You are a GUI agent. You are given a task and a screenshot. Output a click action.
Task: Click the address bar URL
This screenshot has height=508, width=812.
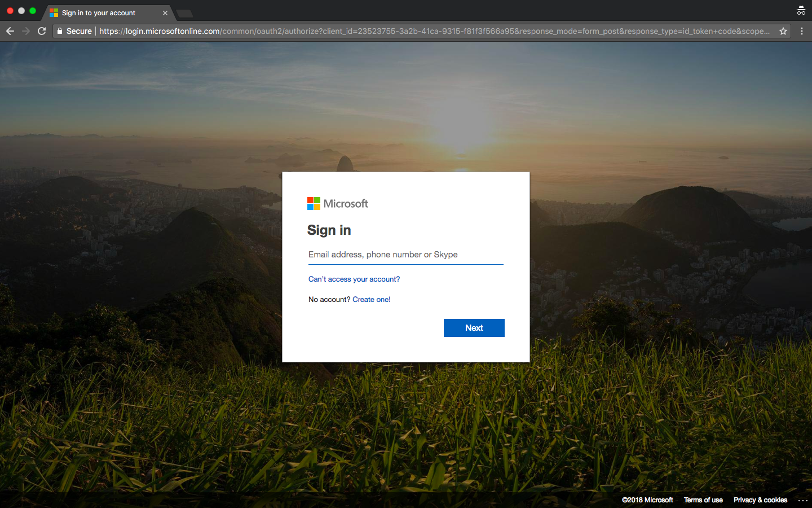[434, 31]
